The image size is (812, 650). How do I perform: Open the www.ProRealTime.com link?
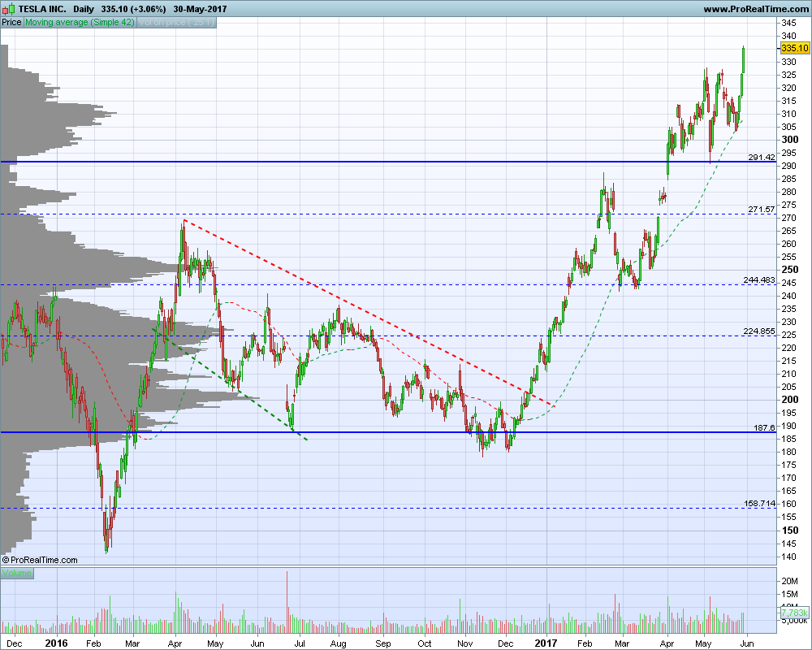tap(756, 9)
